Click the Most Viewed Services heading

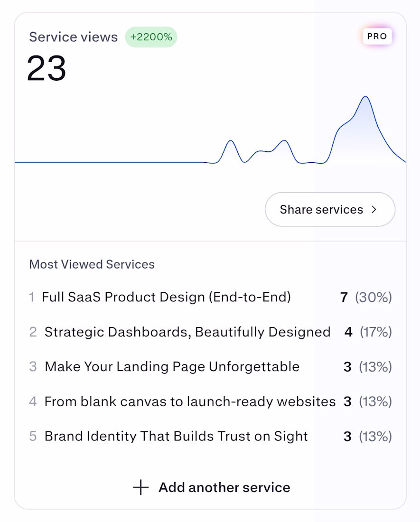92,264
